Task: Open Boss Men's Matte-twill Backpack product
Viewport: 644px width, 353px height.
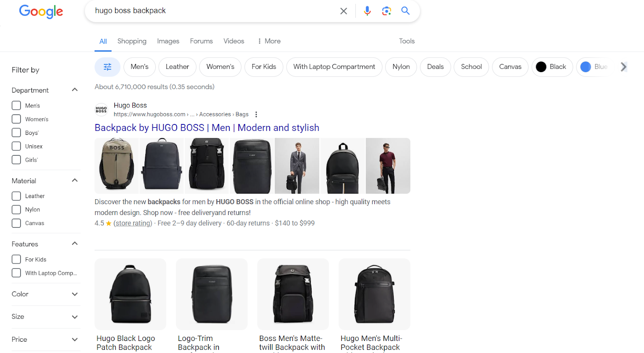Action: click(293, 306)
